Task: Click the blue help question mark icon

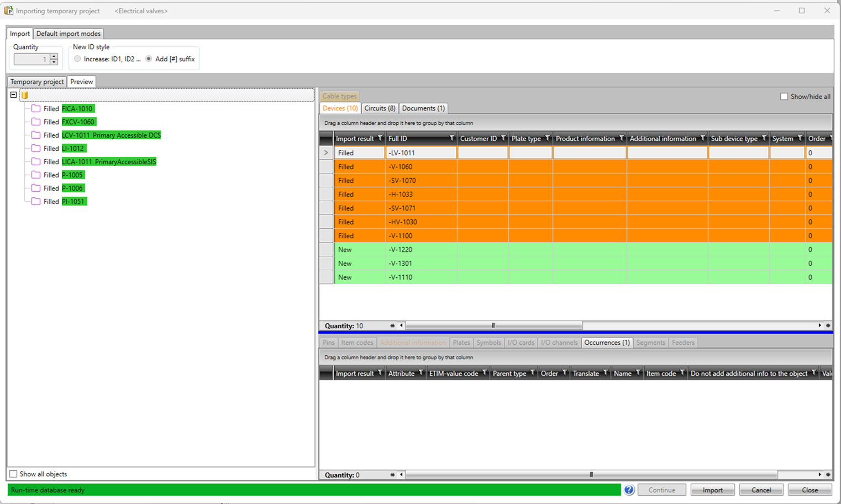Action: click(x=629, y=490)
